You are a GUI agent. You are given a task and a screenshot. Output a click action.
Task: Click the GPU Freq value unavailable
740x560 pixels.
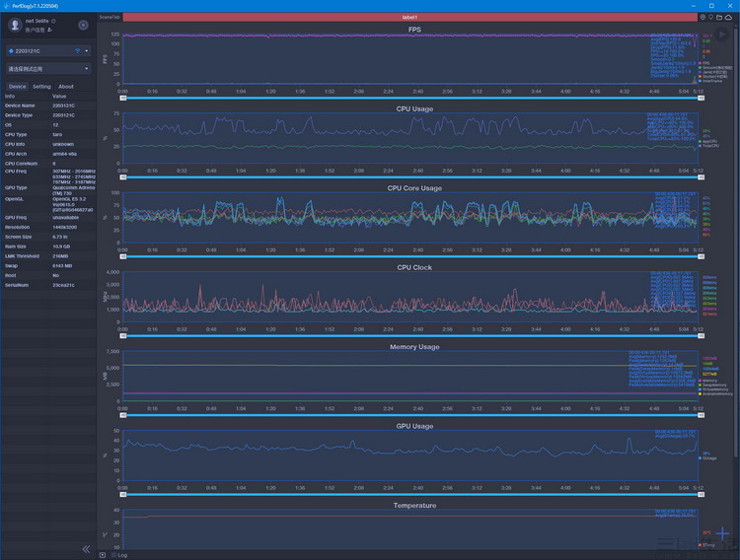pos(65,218)
